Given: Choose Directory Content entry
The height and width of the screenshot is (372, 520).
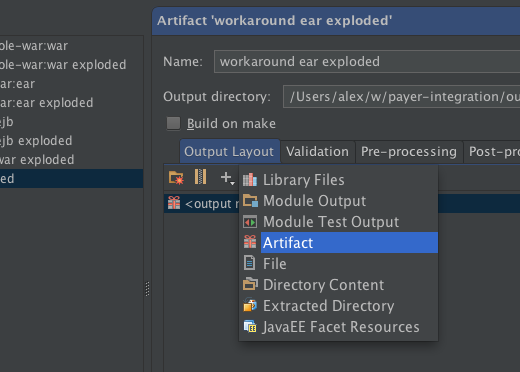Looking at the screenshot, I should pos(338,285).
